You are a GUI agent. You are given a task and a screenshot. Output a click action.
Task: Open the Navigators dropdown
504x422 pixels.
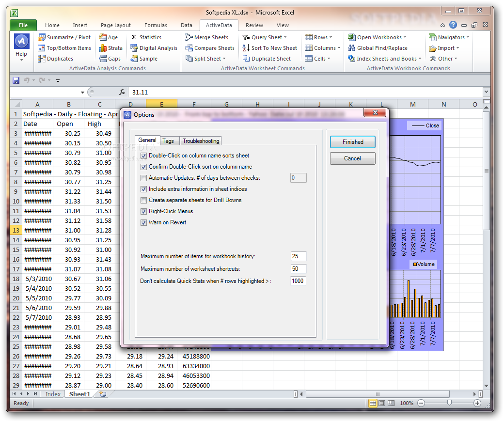click(x=449, y=37)
